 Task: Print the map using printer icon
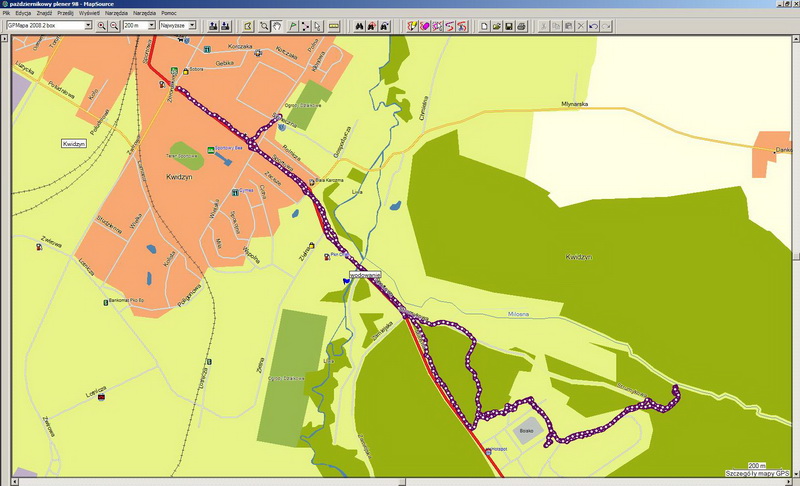522,25
